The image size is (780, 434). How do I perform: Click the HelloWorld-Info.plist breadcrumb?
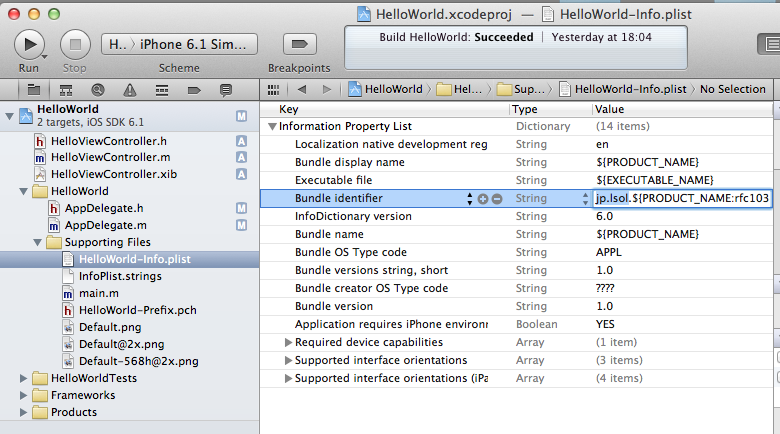pyautogui.click(x=623, y=90)
